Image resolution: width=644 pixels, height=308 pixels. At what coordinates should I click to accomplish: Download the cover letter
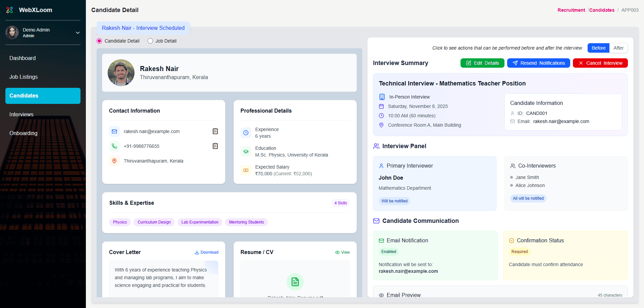coord(207,252)
